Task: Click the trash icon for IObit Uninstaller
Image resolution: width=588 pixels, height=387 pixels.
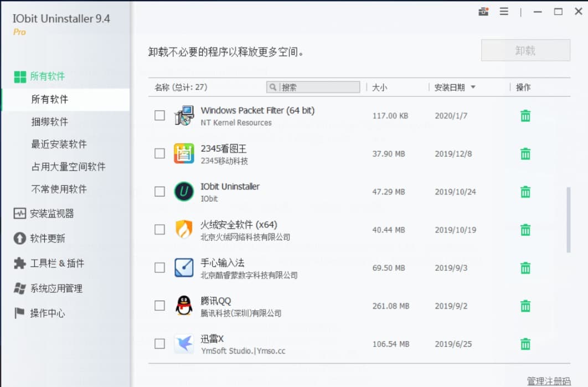Action: click(x=525, y=192)
